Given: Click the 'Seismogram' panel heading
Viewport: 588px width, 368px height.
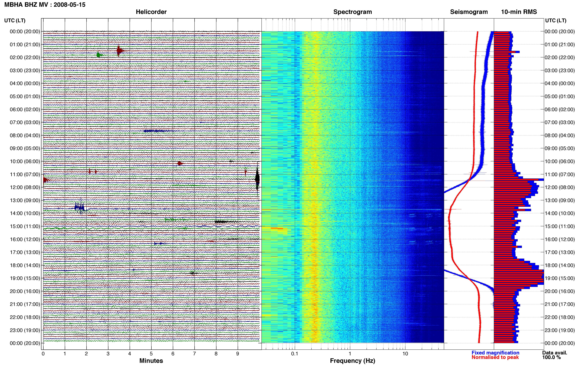Looking at the screenshot, I should [x=469, y=12].
